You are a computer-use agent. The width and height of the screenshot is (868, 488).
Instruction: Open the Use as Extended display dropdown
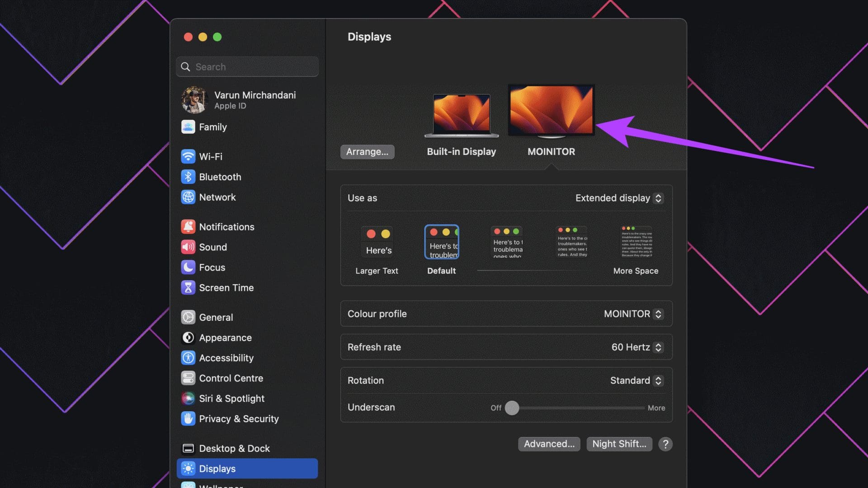[x=619, y=198]
